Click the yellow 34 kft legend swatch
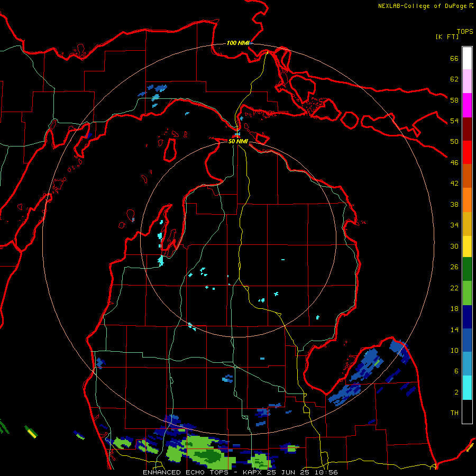 point(467,246)
